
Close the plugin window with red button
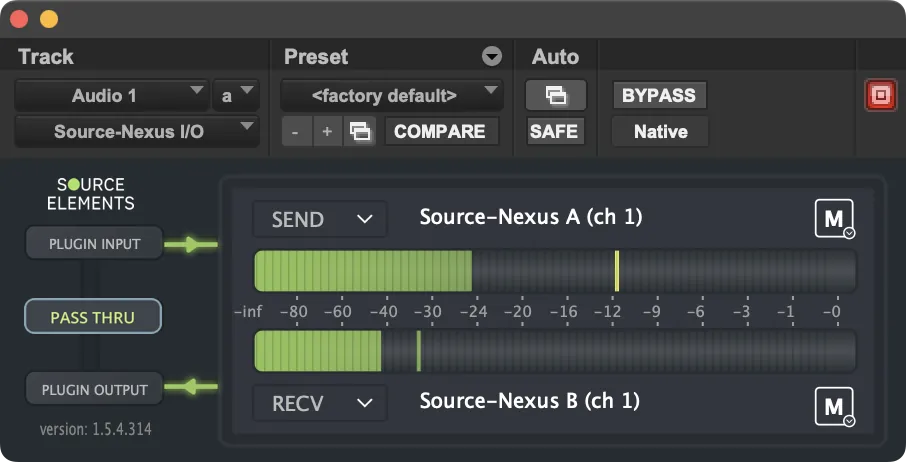pos(19,19)
